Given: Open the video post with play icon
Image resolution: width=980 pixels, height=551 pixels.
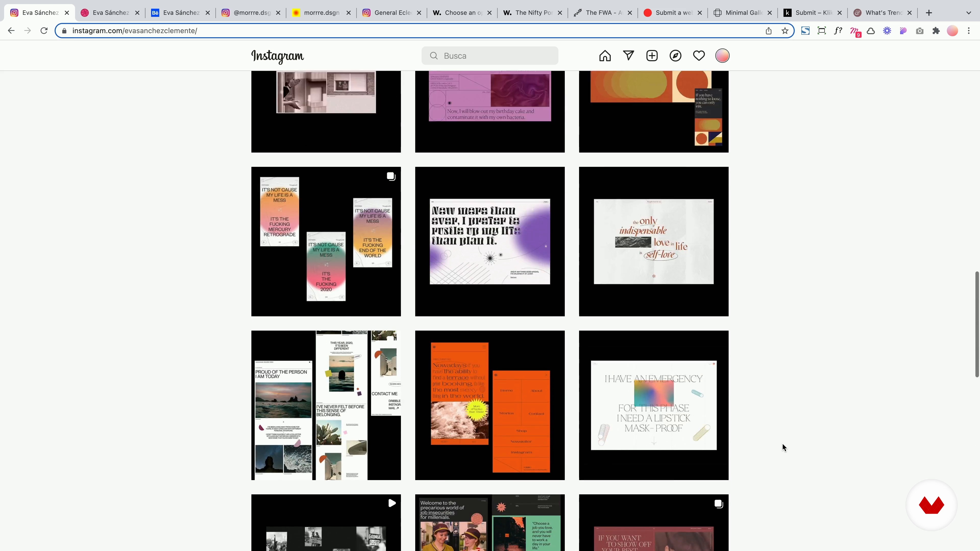Looking at the screenshot, I should pos(326,523).
